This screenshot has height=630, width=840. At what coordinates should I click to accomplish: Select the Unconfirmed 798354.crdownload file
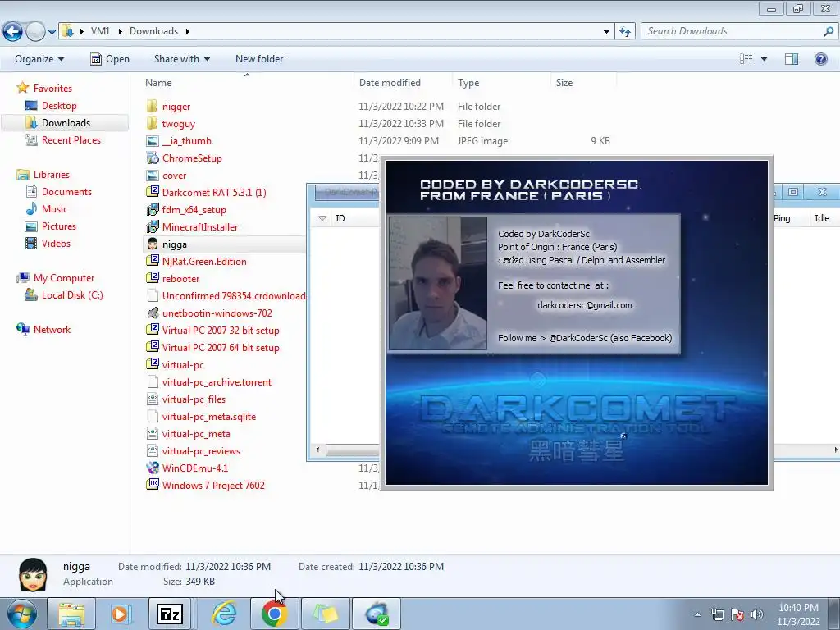click(x=234, y=295)
